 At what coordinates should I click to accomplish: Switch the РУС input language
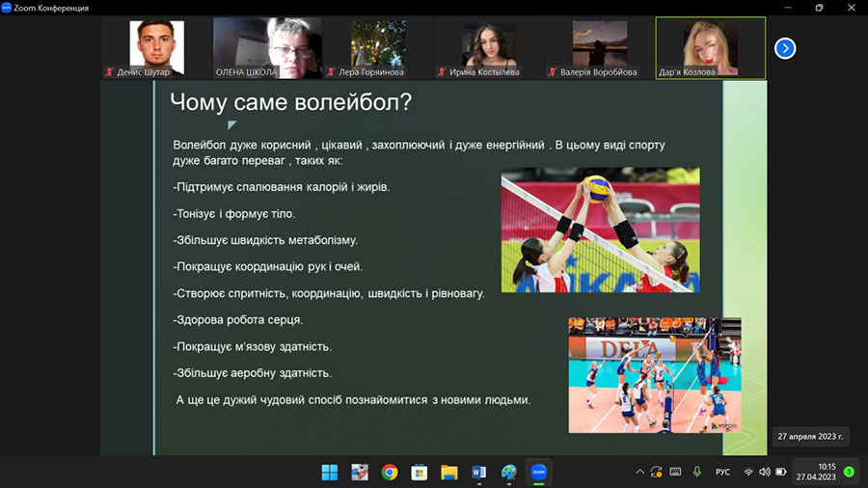pyautogui.click(x=722, y=472)
